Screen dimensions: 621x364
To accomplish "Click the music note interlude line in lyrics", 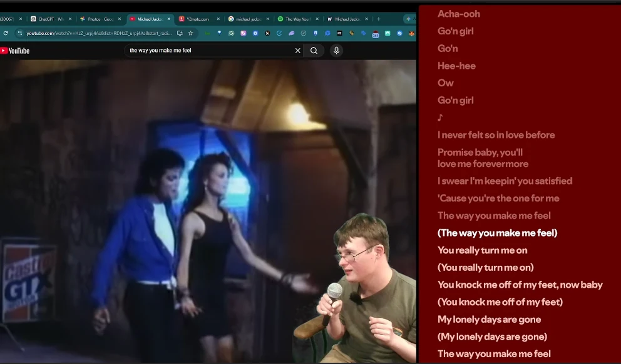I will 439,118.
